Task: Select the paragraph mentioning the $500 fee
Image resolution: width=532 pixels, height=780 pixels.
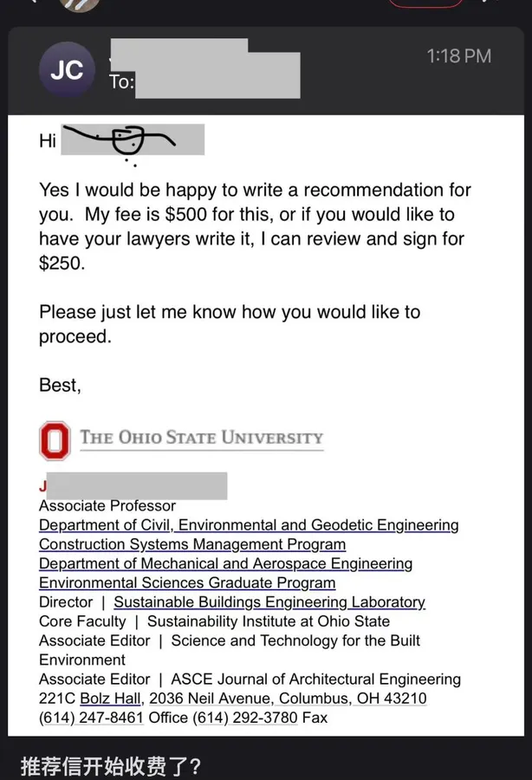Action: point(255,226)
